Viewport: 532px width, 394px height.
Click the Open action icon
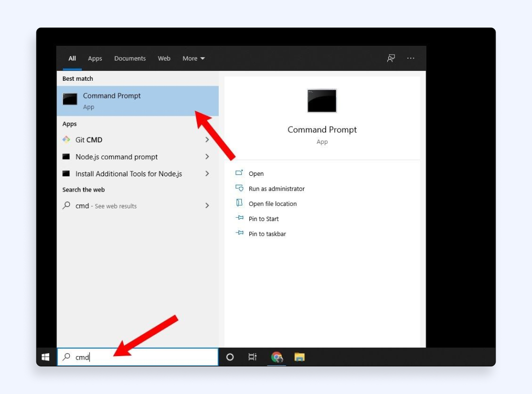coord(239,173)
